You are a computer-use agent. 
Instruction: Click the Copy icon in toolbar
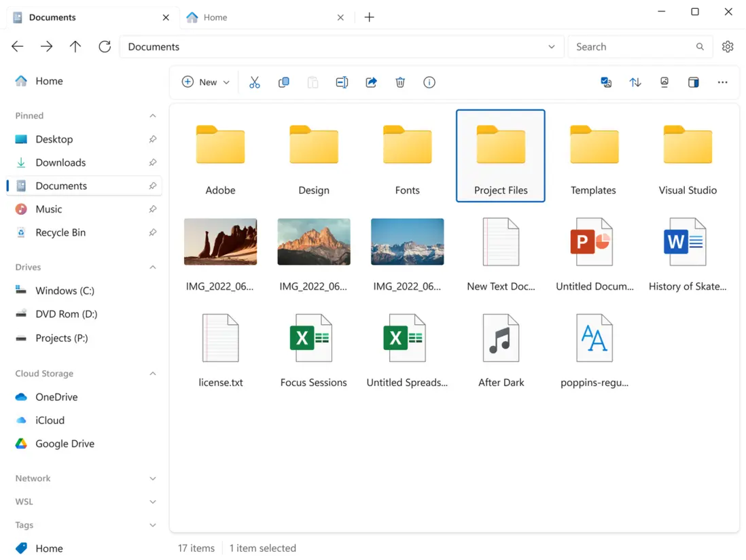pos(284,82)
